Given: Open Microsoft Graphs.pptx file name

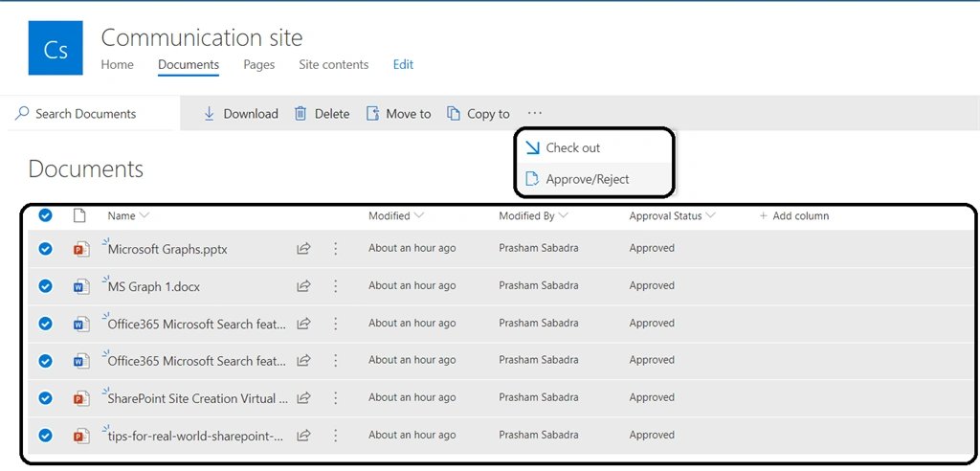Looking at the screenshot, I should (167, 249).
